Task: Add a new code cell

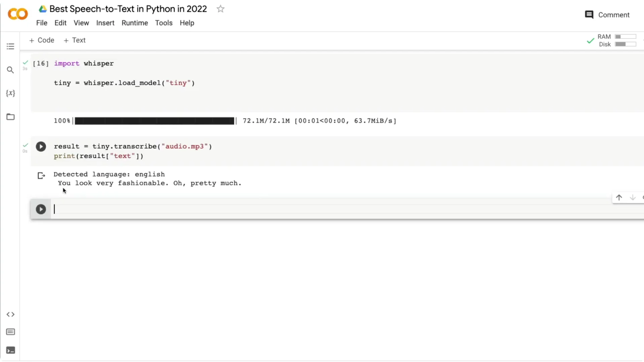Action: click(42, 40)
